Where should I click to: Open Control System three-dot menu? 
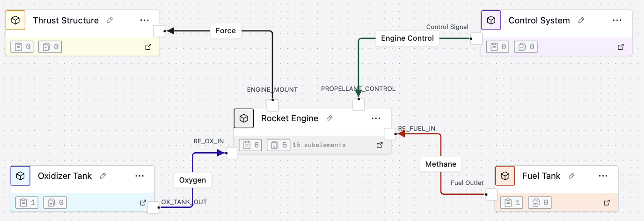[617, 20]
